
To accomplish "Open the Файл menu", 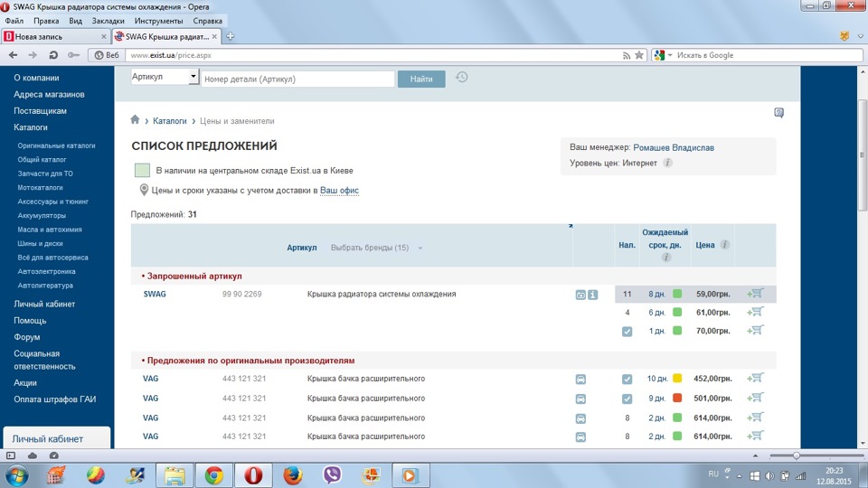I will click(x=14, y=21).
